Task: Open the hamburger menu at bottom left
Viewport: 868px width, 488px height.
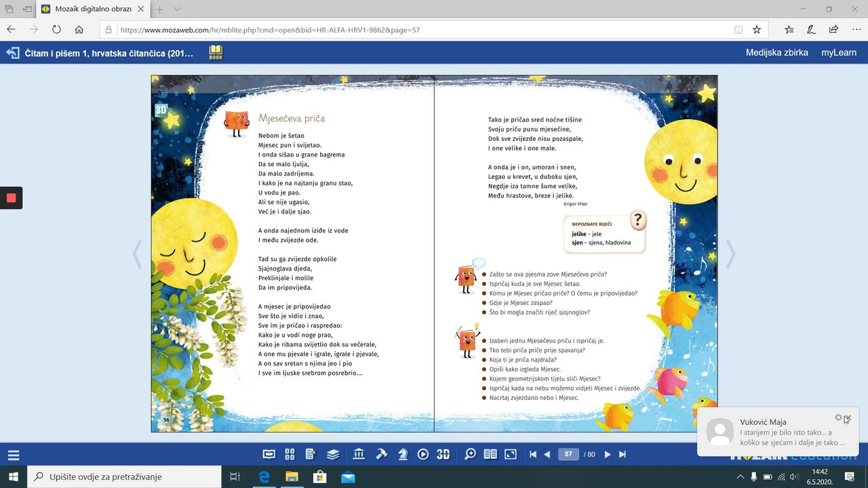Action: 14,455
